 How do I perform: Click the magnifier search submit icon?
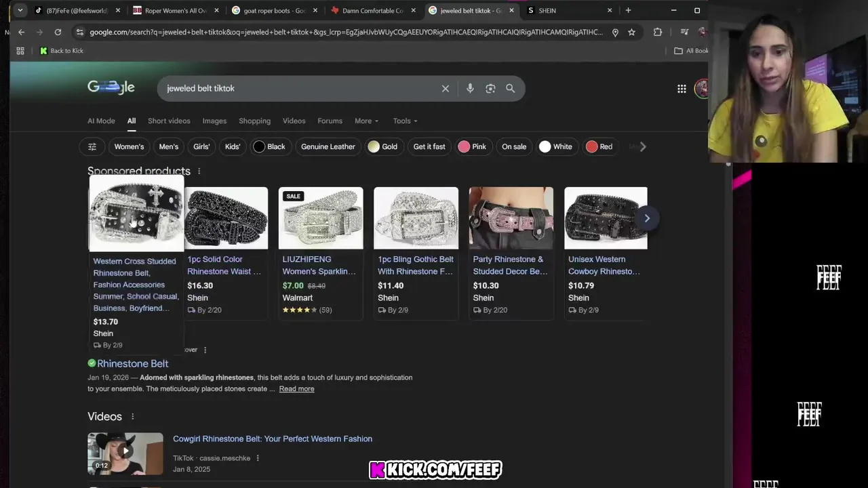pyautogui.click(x=511, y=88)
